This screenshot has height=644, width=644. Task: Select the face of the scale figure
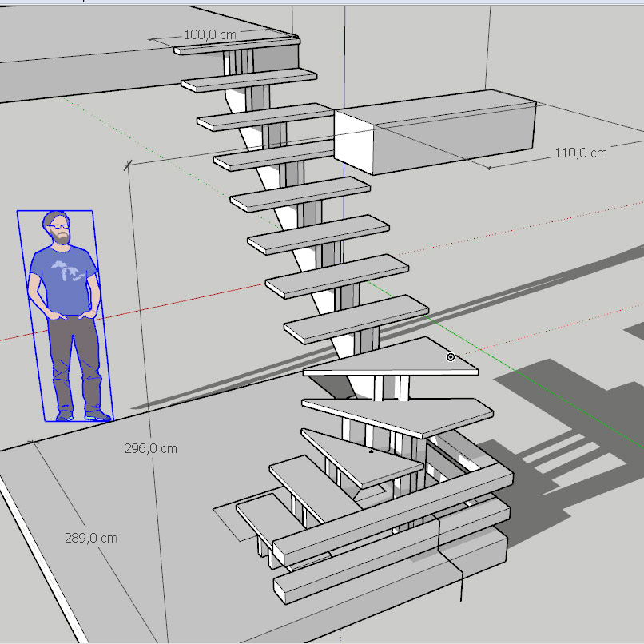click(59, 229)
